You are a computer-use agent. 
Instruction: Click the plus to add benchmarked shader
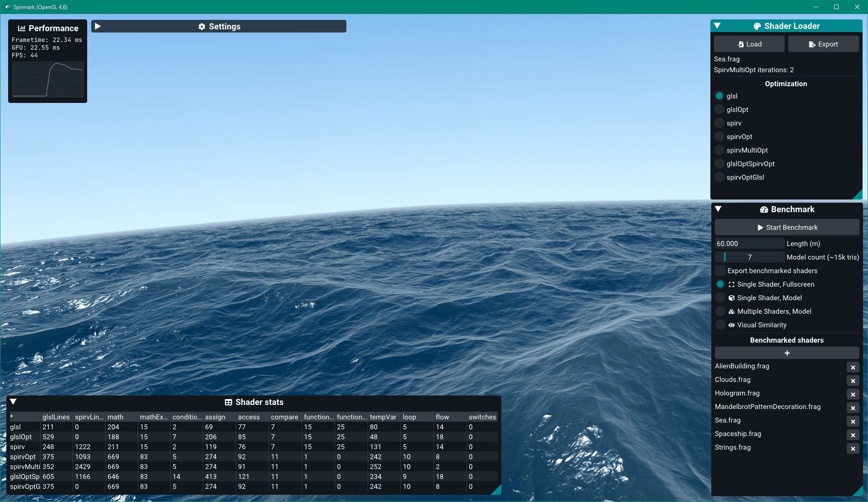(x=787, y=353)
